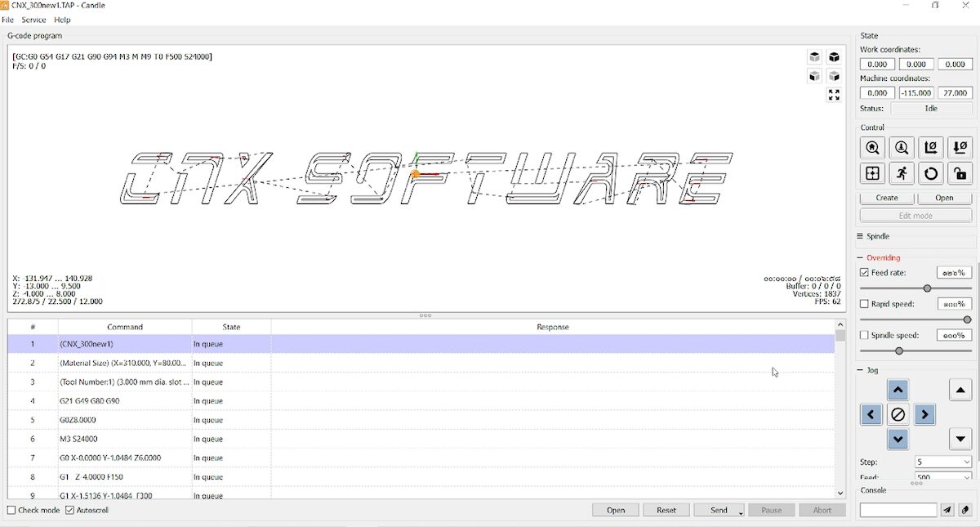The image size is (980, 527).
Task: Click the Feed rate percentage box
Action: pyautogui.click(x=955, y=273)
